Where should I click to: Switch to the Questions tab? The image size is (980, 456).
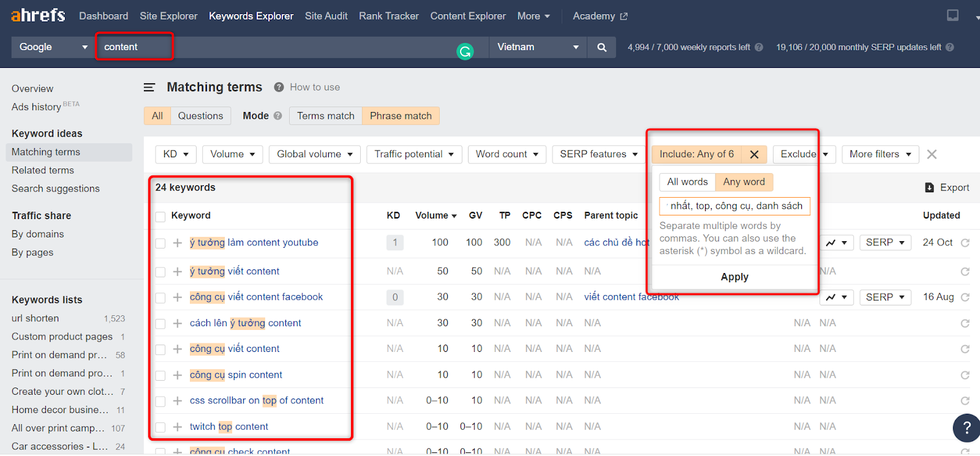tap(200, 116)
